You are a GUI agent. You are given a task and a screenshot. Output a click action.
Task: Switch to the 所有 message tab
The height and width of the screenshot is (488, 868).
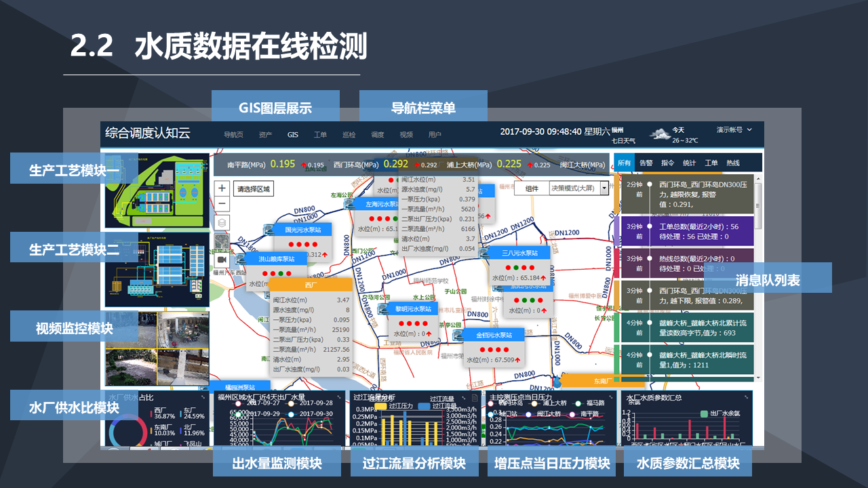pos(625,163)
